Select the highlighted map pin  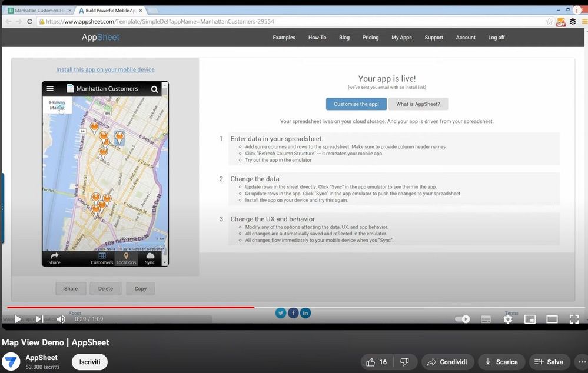tap(119, 138)
